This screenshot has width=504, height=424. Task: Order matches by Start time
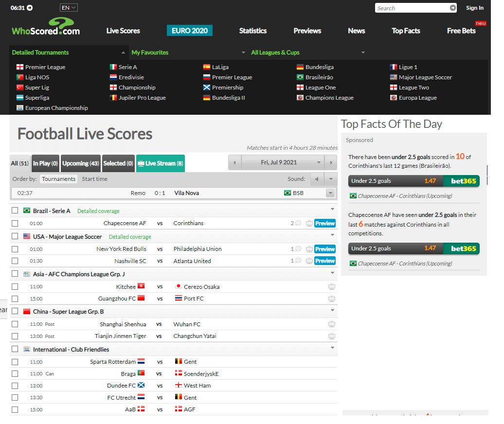pos(94,179)
